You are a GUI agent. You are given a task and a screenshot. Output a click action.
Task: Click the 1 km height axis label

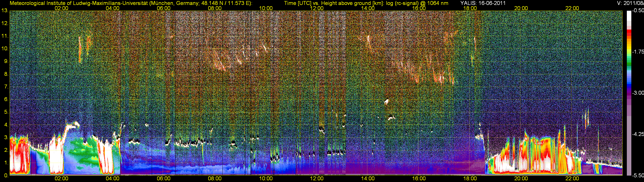click(x=6, y=163)
